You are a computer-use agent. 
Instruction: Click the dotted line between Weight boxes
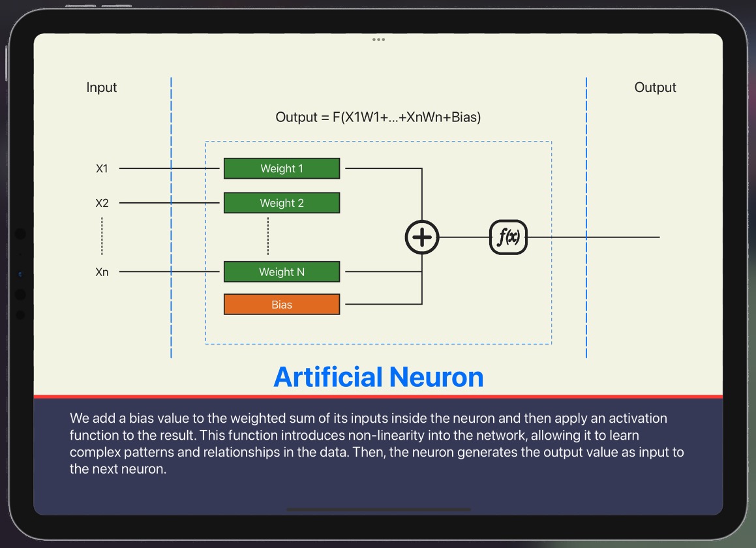268,237
